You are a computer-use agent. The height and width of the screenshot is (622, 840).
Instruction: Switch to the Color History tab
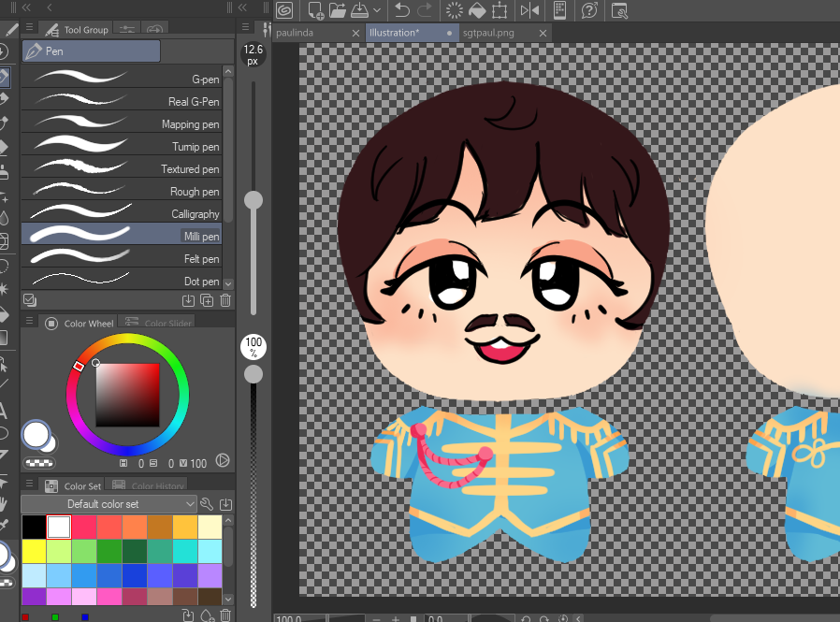(148, 485)
